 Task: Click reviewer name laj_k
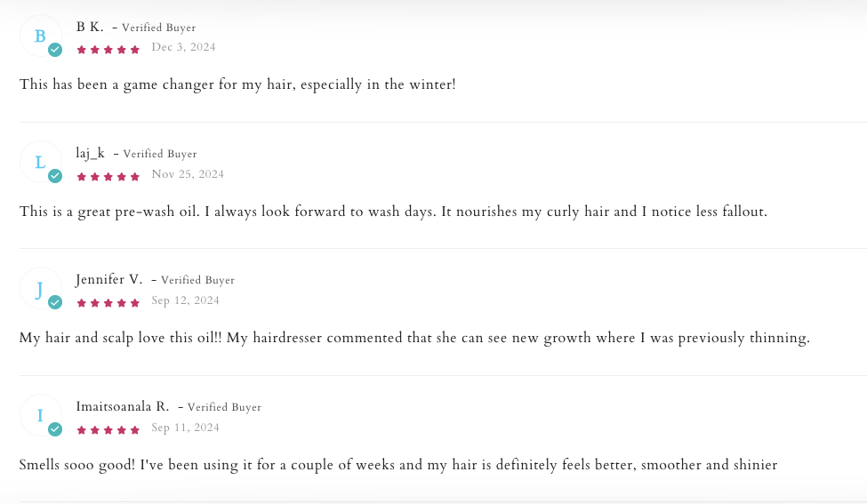(91, 154)
